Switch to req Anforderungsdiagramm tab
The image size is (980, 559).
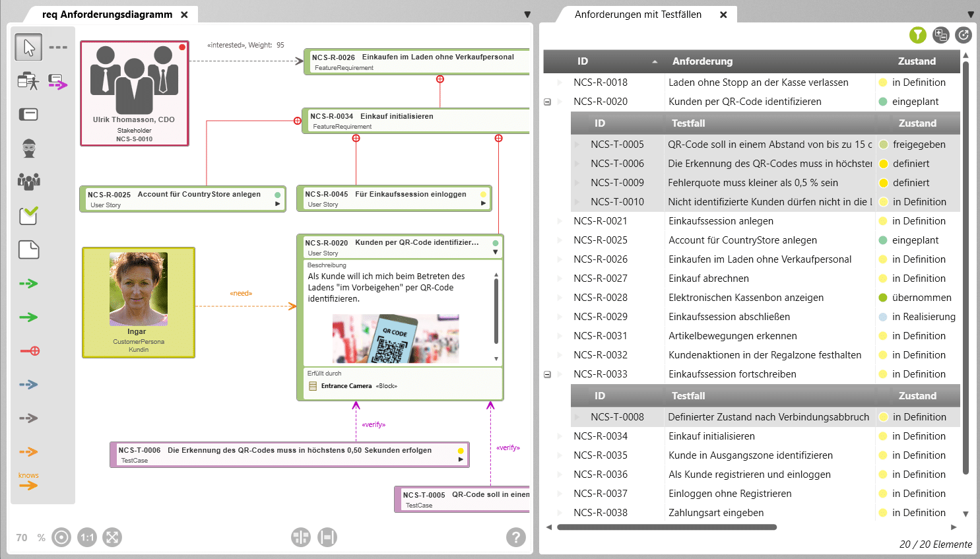pyautogui.click(x=107, y=15)
